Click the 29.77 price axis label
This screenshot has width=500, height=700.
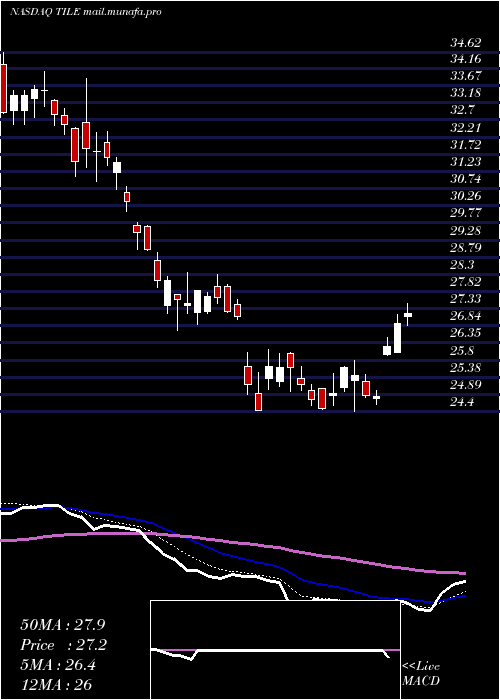pos(466,213)
